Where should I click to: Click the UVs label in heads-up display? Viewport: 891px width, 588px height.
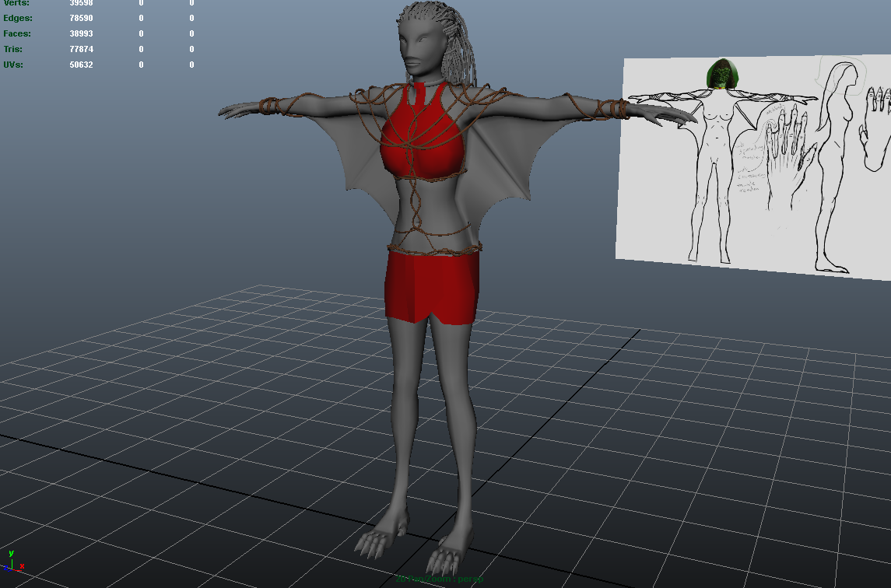[x=14, y=65]
